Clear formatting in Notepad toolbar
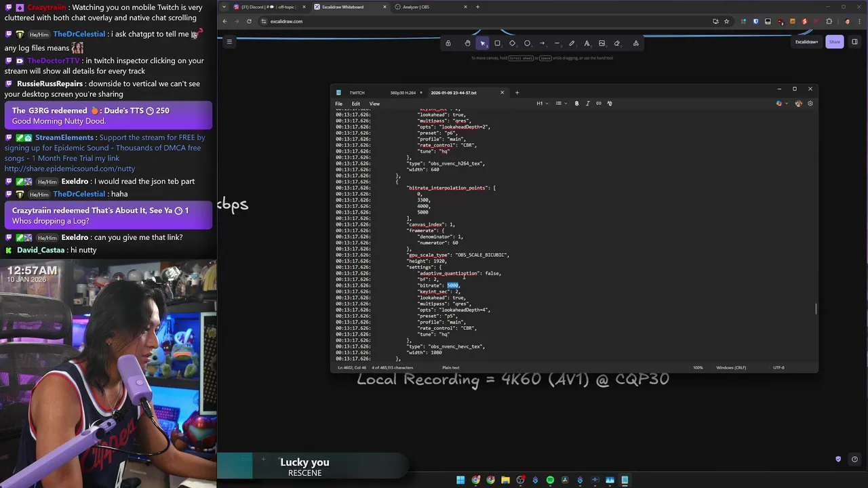 pyautogui.click(x=610, y=104)
